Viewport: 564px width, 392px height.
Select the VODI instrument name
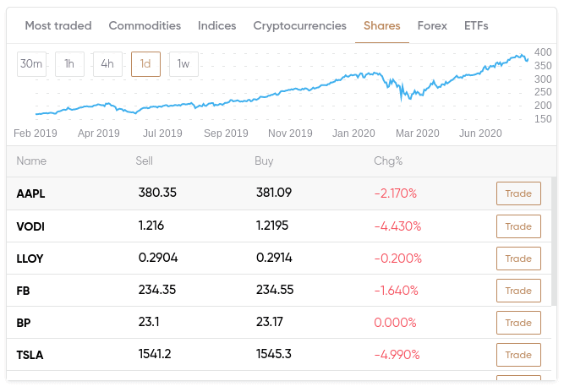30,226
